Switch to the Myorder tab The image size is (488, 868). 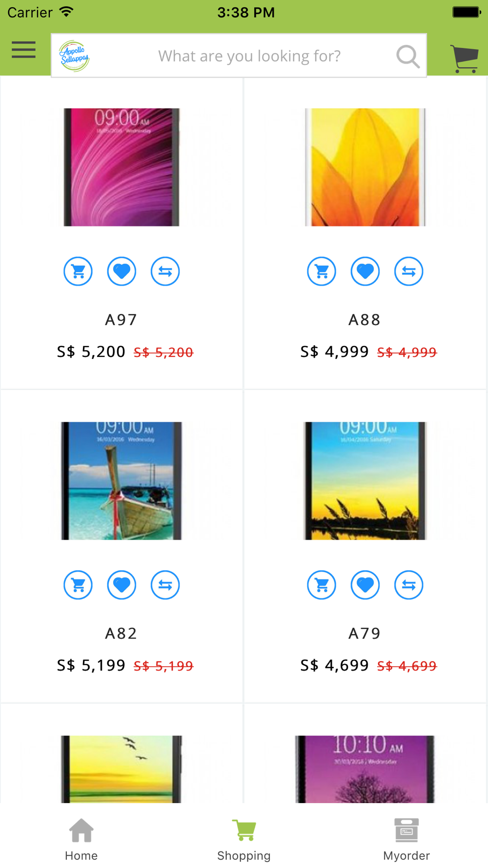tap(406, 839)
